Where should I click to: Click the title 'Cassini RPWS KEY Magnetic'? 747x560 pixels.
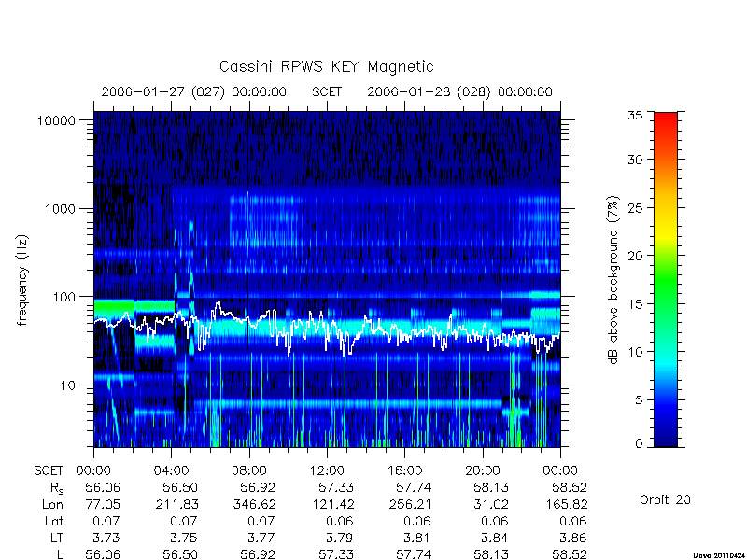click(326, 66)
